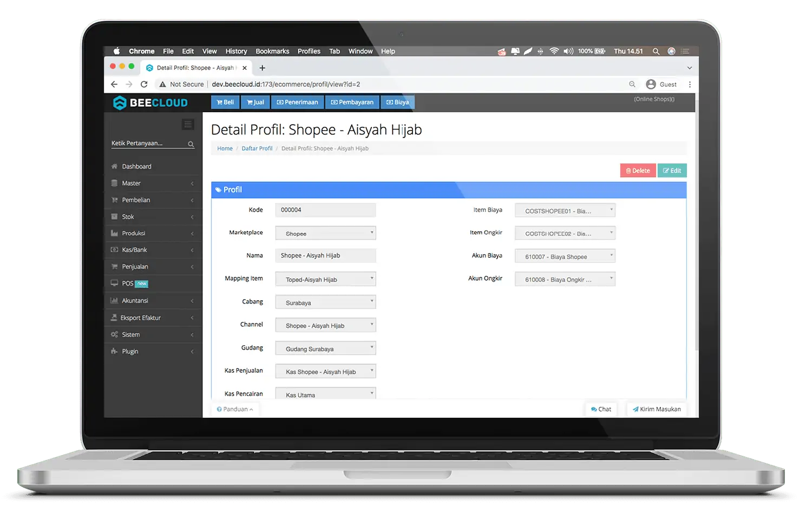Click the volume icon in menu bar
Viewport: 812px width, 518px height.
(568, 51)
